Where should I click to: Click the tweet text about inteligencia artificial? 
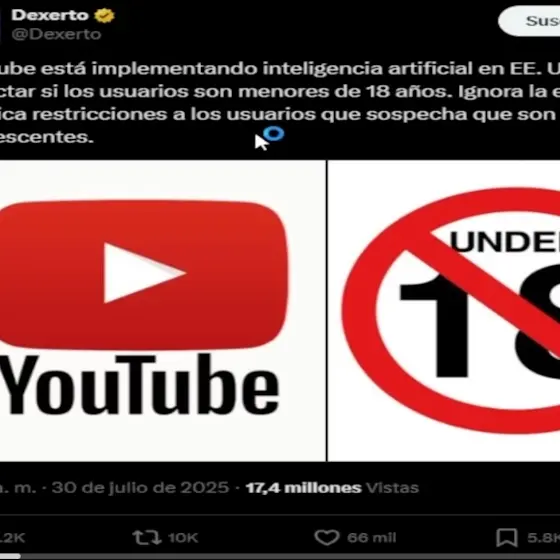coord(280,103)
